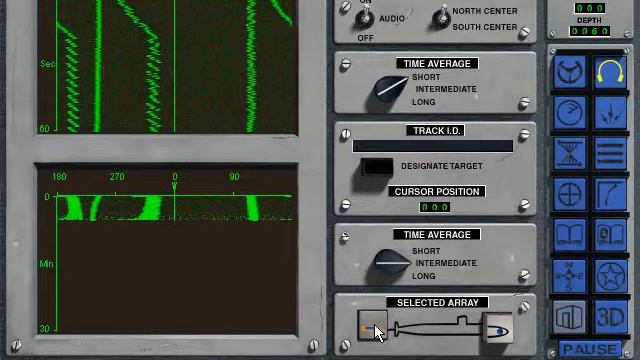Set upper time average to INTERMEDIATE

point(446,89)
